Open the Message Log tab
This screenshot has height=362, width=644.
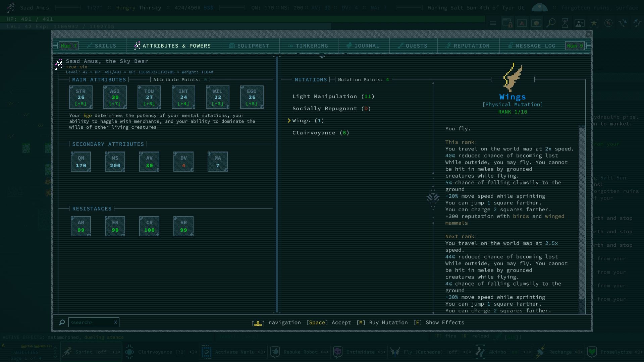(x=532, y=46)
